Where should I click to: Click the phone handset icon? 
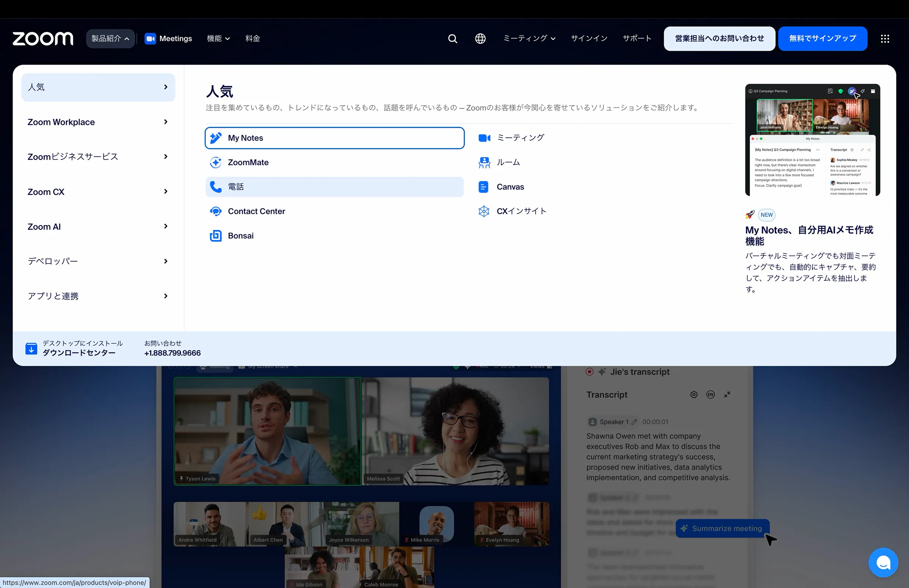point(216,187)
